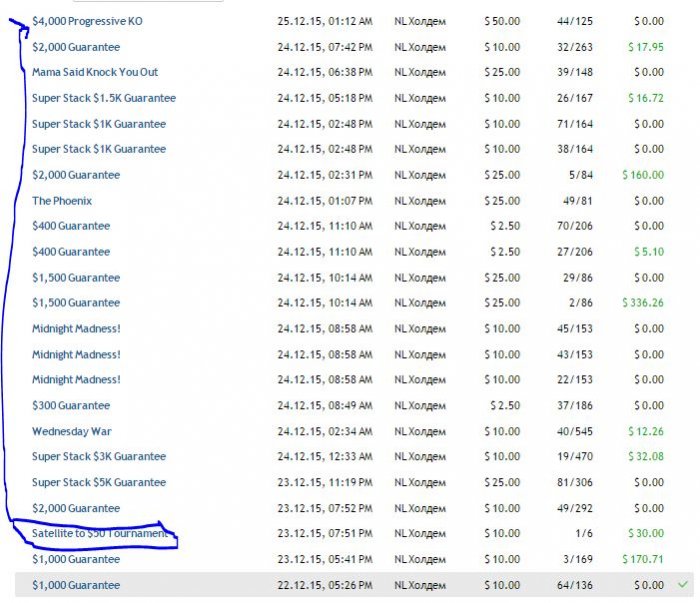
Task: Click the date 24.12.15, 08:49 AM
Action: click(x=325, y=405)
